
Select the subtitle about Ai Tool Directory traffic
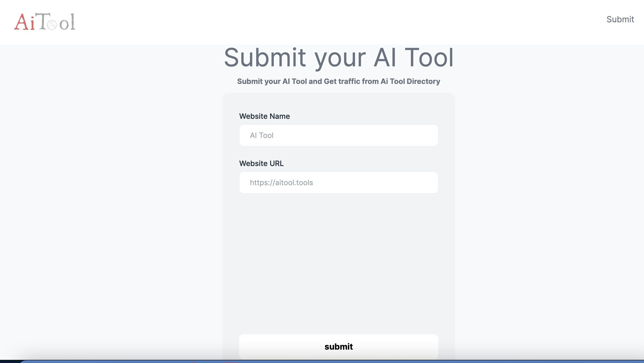tap(339, 81)
